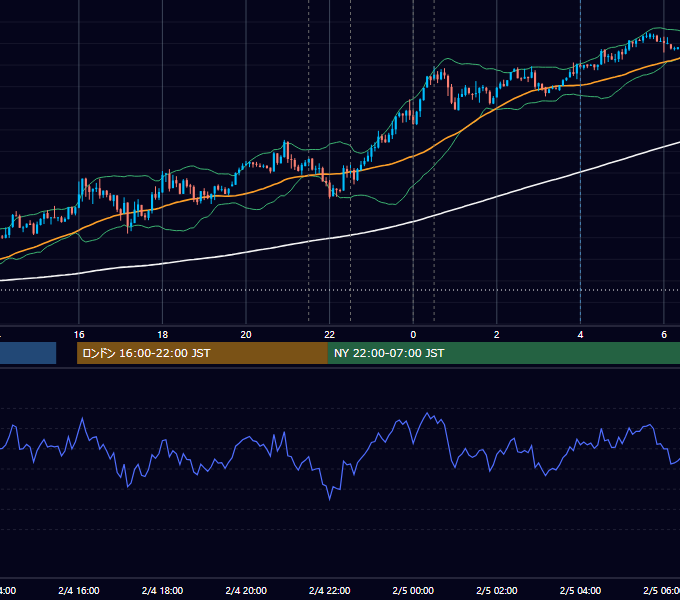Click the "2/5 00:00" label on bottom axis

coord(413,590)
